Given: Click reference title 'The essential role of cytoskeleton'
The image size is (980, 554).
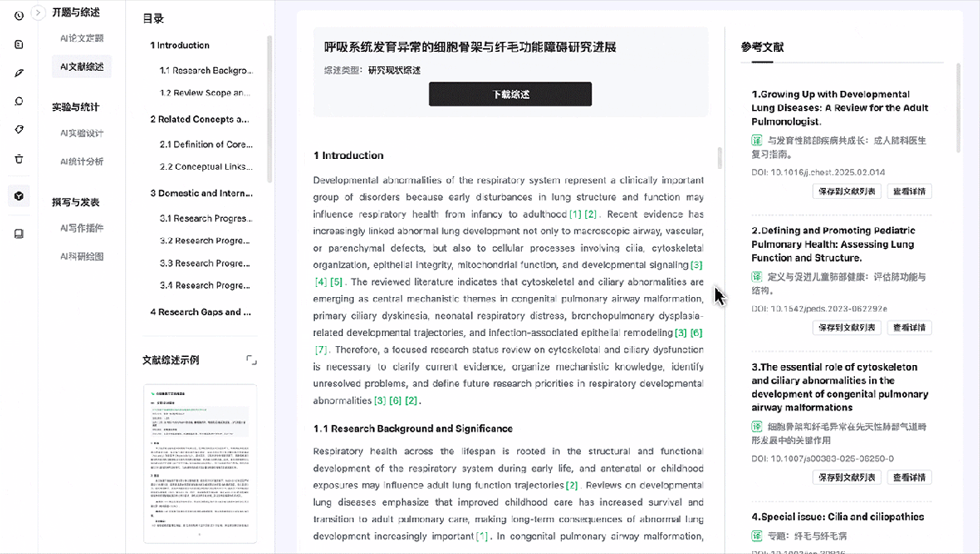Looking at the screenshot, I should 840,387.
